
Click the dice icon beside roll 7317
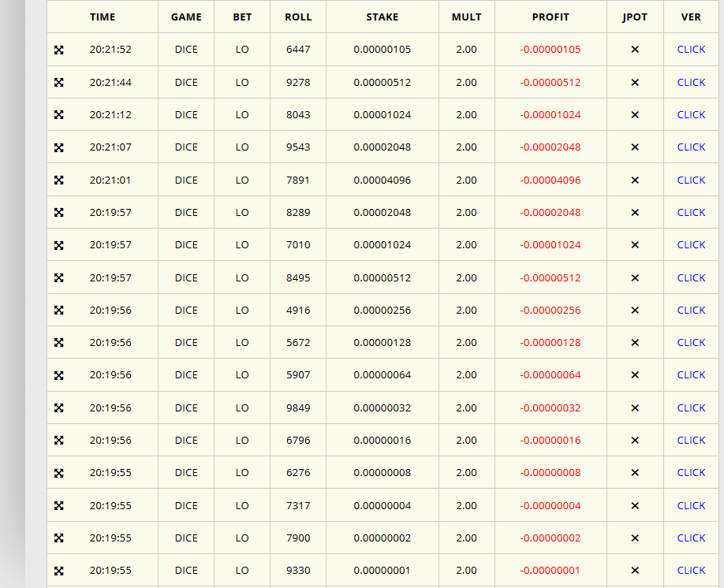(58, 506)
